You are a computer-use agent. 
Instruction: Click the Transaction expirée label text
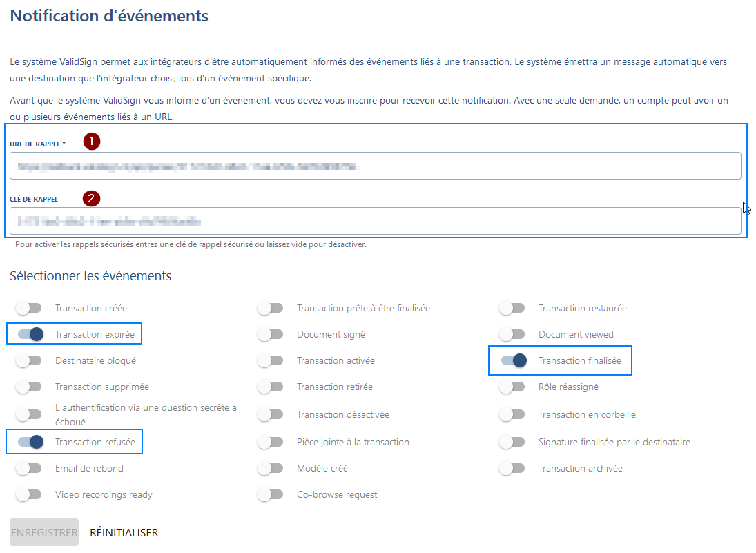pyautogui.click(x=95, y=334)
